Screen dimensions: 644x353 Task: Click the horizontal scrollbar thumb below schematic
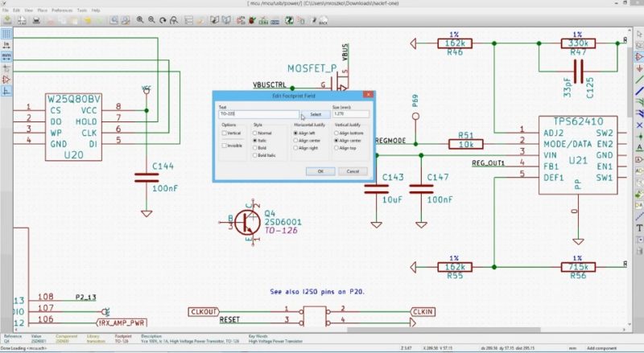click(x=444, y=330)
